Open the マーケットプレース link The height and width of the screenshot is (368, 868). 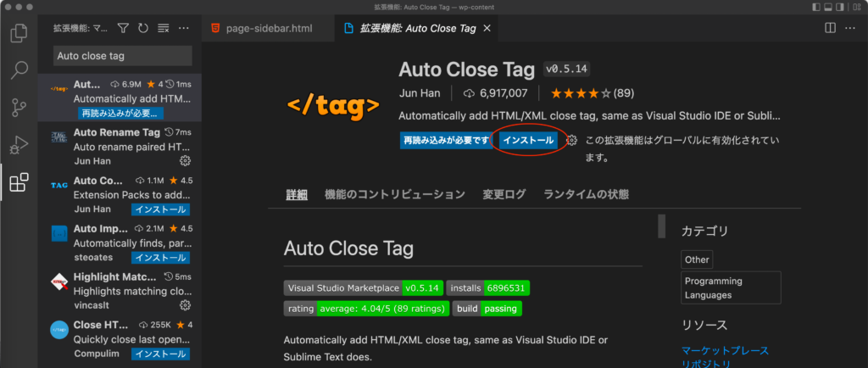[725, 351]
